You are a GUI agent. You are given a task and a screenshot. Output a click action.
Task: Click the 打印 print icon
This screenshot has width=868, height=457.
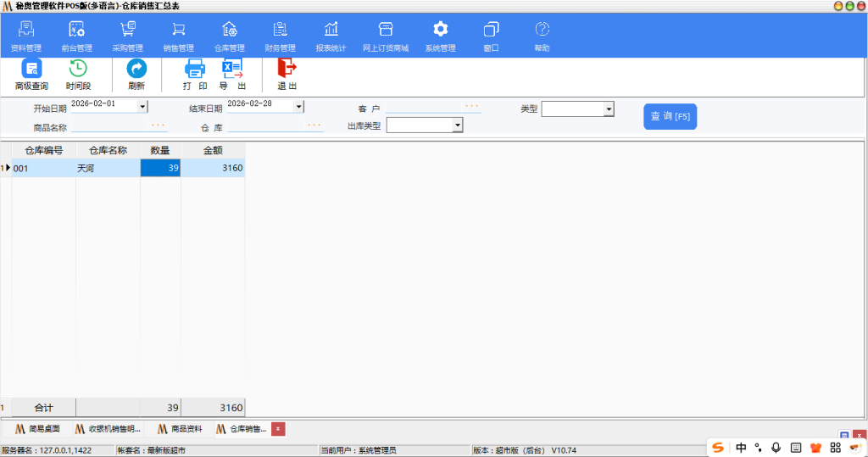[x=195, y=70]
